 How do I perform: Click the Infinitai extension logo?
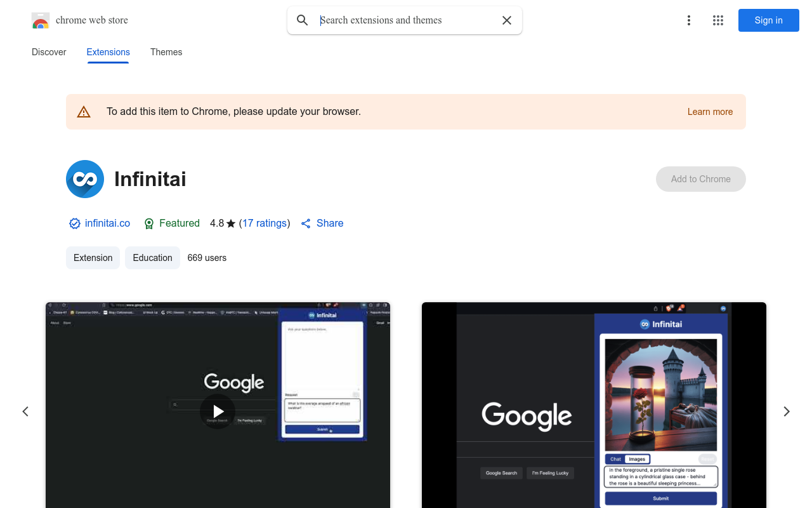point(85,179)
